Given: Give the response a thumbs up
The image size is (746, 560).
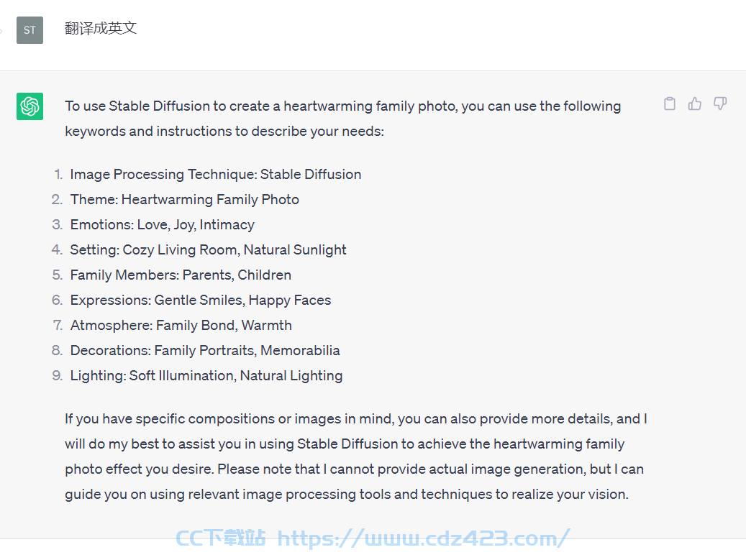Looking at the screenshot, I should [x=695, y=104].
